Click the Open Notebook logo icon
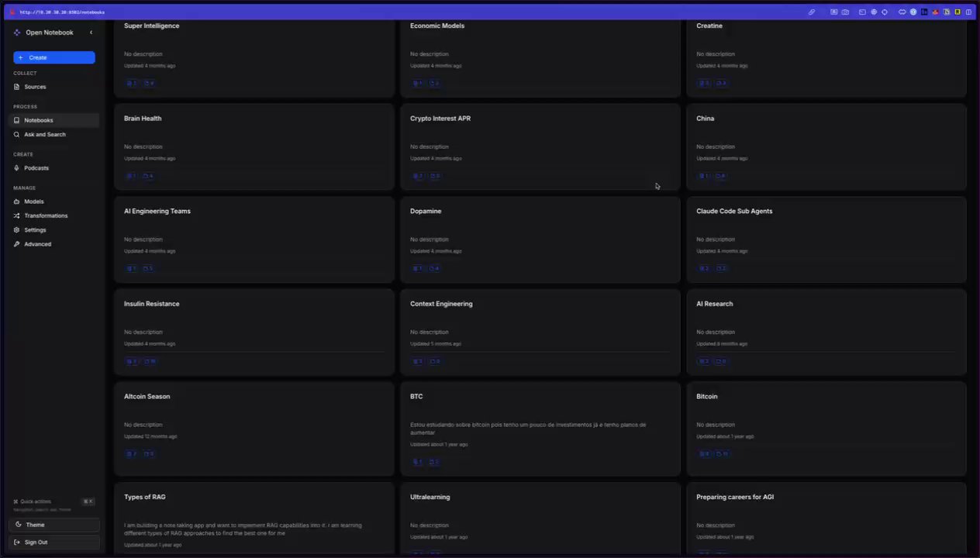This screenshot has width=980, height=558. [x=17, y=33]
